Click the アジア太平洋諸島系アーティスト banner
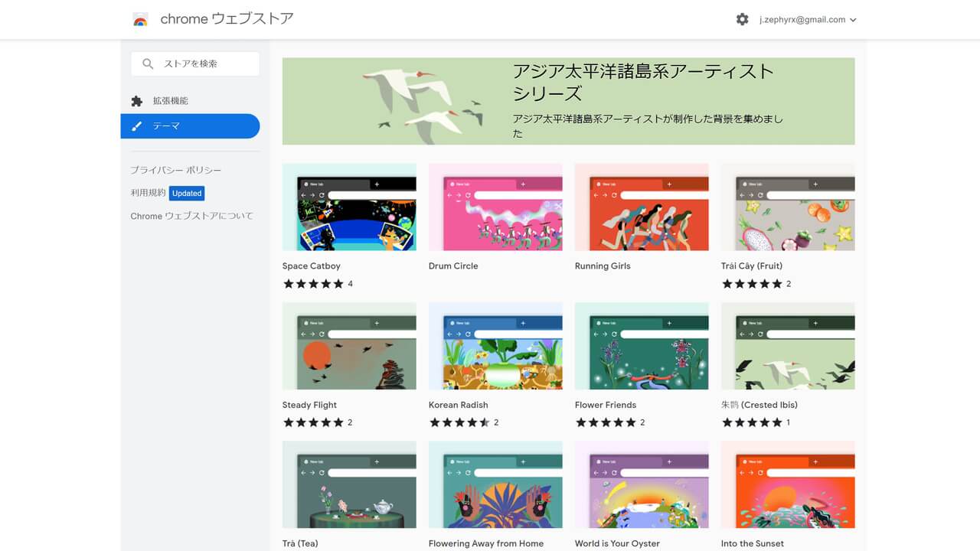This screenshot has width=980, height=551. [x=568, y=101]
